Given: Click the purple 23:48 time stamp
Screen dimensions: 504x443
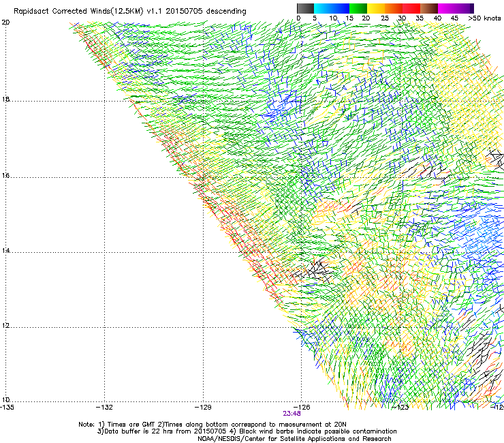Looking at the screenshot, I should click(x=292, y=414).
